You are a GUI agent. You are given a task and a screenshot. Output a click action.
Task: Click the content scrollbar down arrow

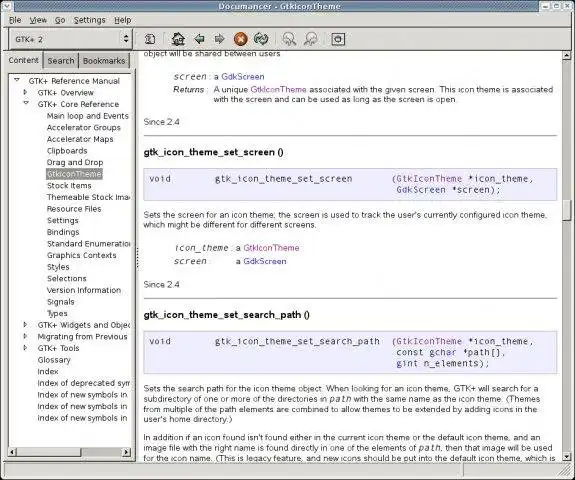click(x=567, y=456)
